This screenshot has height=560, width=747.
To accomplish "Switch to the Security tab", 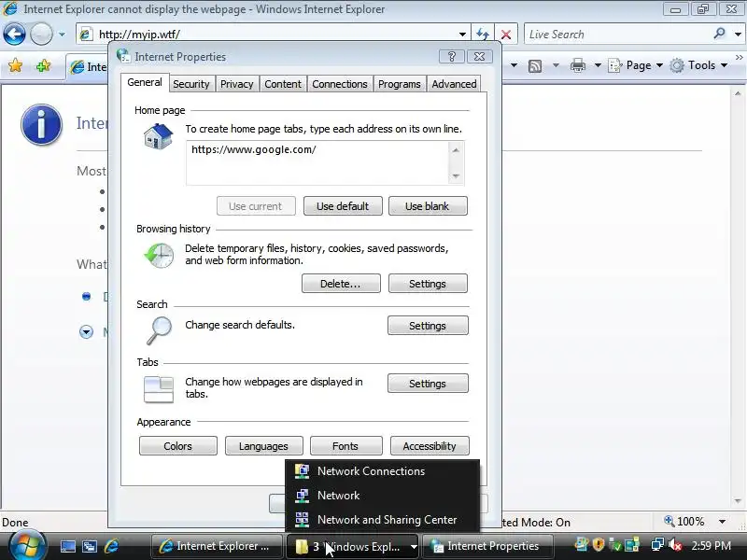I will [191, 84].
